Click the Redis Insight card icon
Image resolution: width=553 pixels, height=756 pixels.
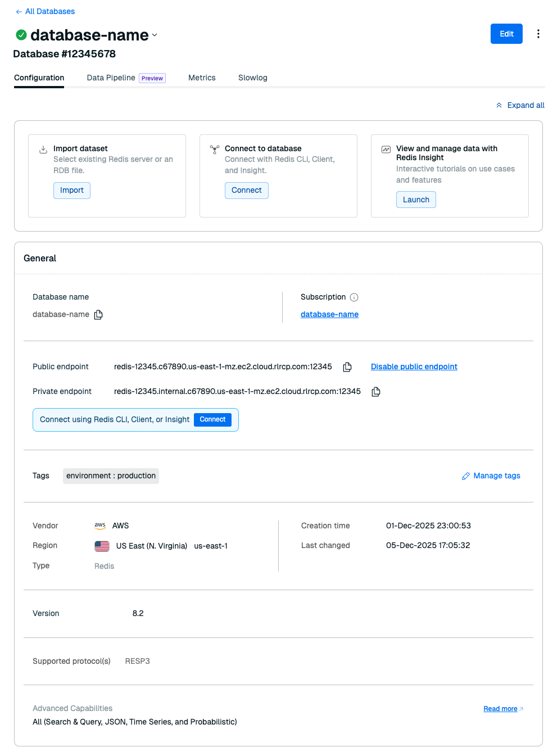(x=386, y=150)
